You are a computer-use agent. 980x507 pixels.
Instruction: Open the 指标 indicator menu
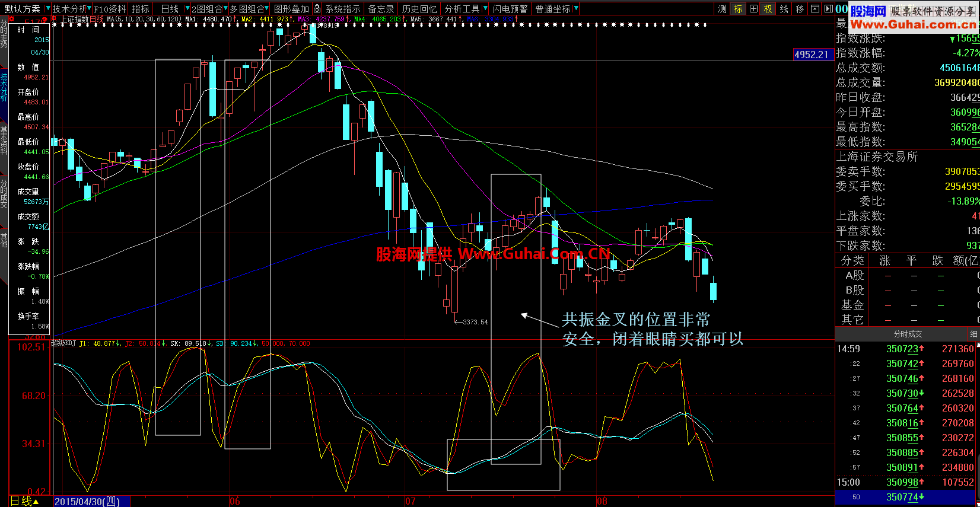pyautogui.click(x=141, y=9)
